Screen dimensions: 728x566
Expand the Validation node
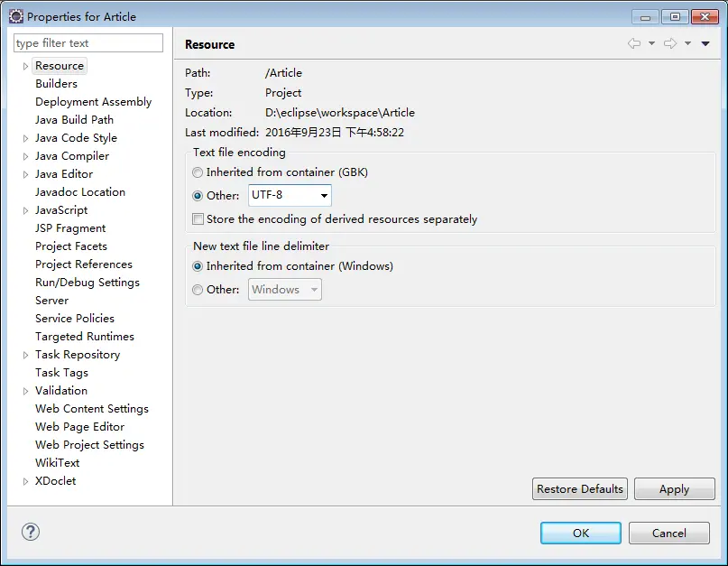coord(25,391)
